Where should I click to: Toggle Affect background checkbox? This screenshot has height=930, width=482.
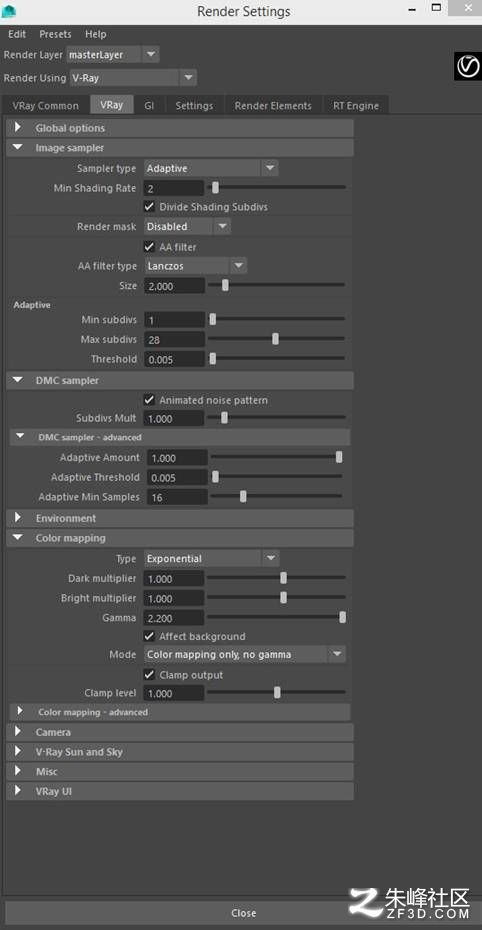(149, 636)
